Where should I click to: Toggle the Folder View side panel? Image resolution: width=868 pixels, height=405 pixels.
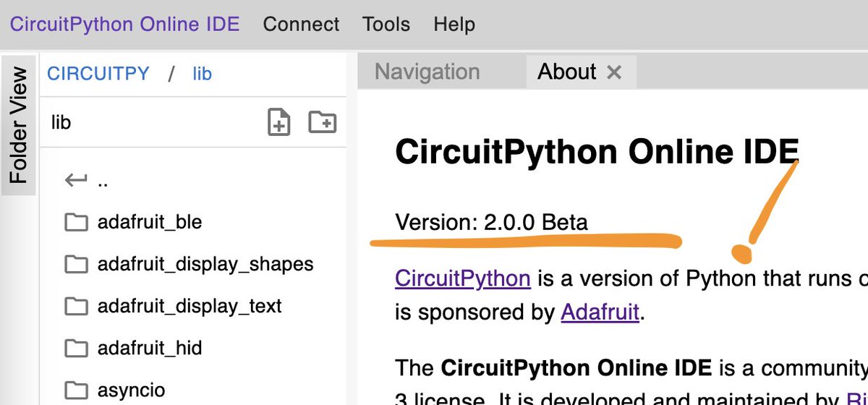(19, 124)
